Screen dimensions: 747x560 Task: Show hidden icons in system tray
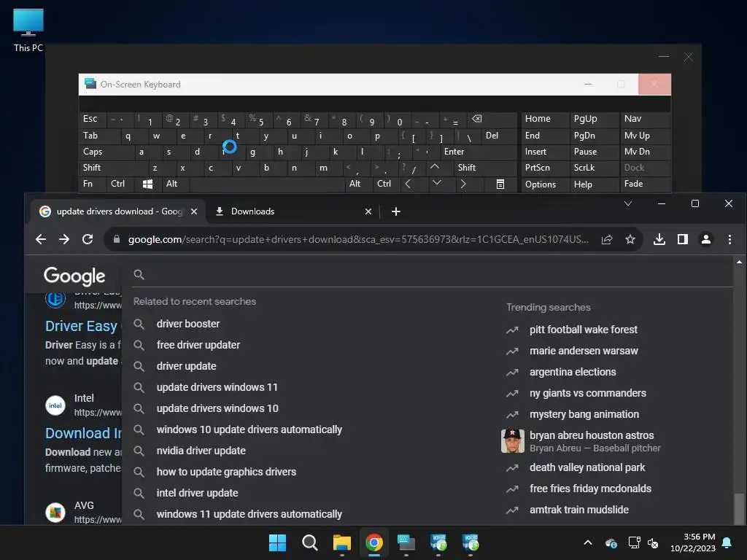pyautogui.click(x=588, y=542)
